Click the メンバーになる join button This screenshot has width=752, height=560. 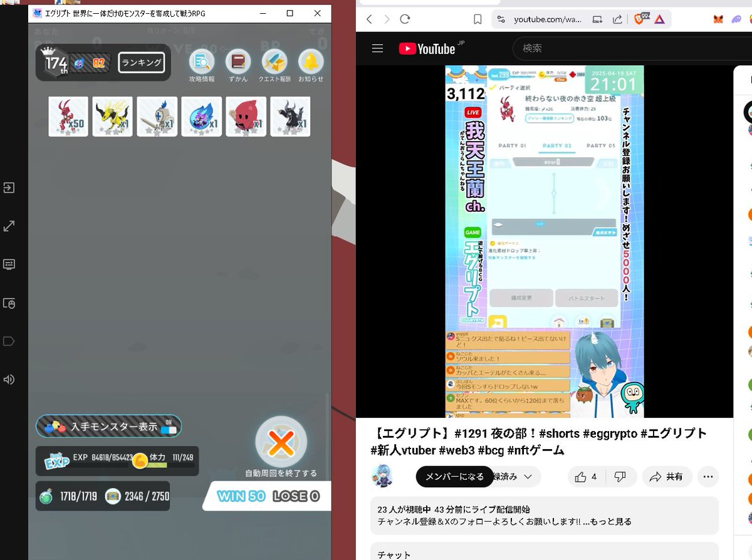pos(455,477)
